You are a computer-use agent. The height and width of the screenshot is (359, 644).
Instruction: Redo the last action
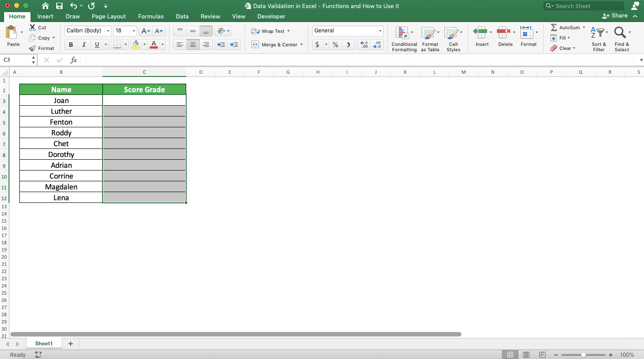tap(91, 6)
